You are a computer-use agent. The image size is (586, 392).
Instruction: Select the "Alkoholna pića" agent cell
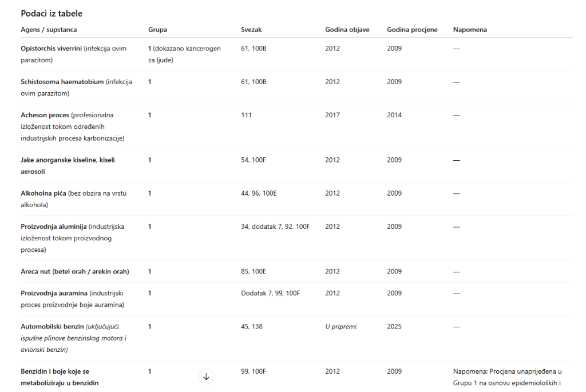(73, 199)
